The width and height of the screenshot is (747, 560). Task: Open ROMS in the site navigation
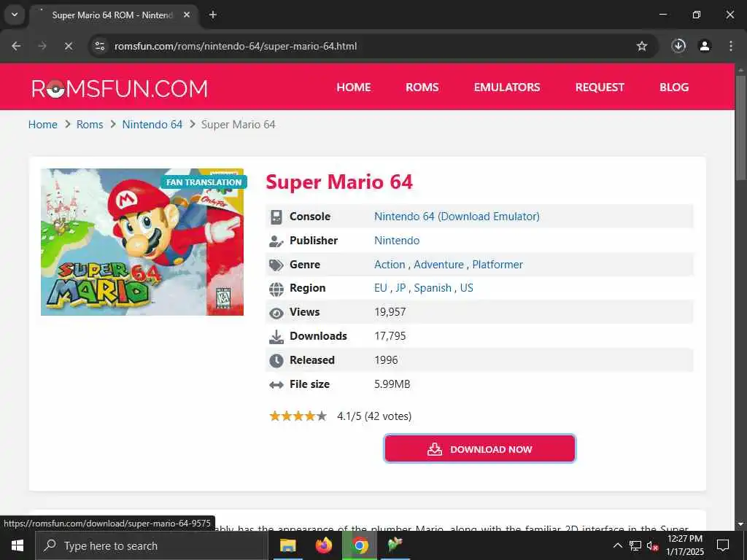click(x=422, y=87)
